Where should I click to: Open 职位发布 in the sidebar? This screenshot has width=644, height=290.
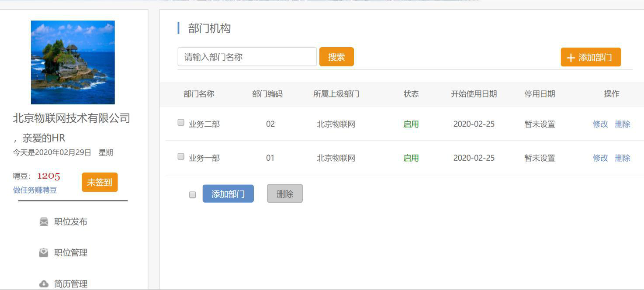tap(71, 222)
